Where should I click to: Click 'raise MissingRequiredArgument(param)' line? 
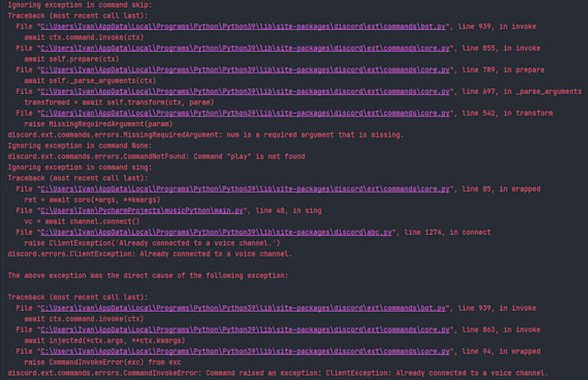pyautogui.click(x=99, y=124)
